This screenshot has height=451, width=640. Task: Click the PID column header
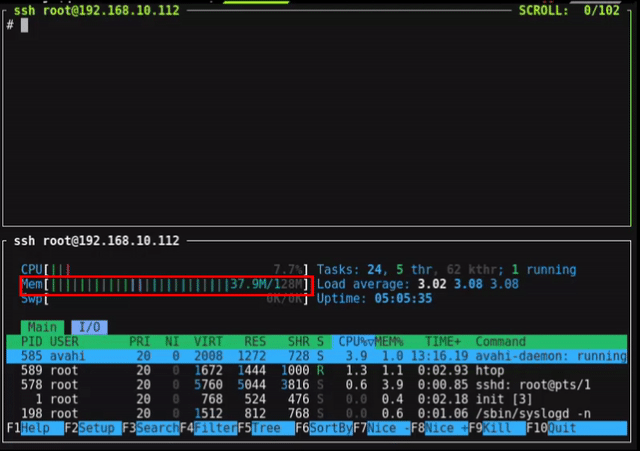(33, 342)
